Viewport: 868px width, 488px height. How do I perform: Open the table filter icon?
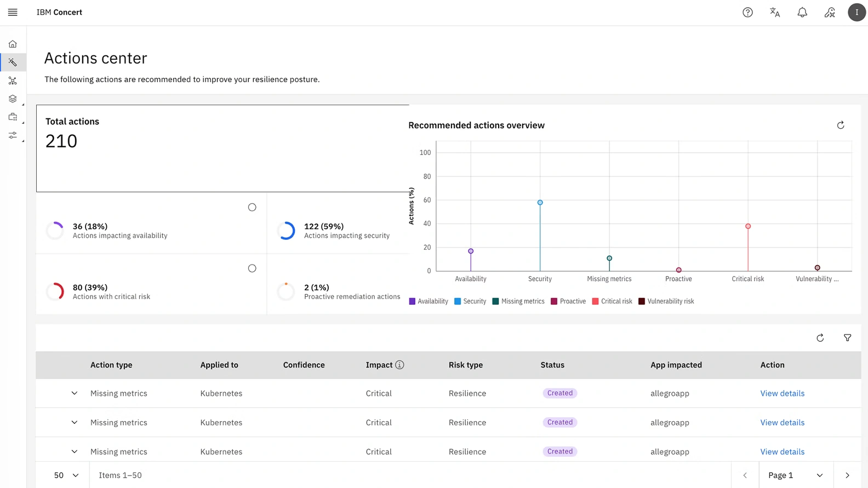[847, 338]
